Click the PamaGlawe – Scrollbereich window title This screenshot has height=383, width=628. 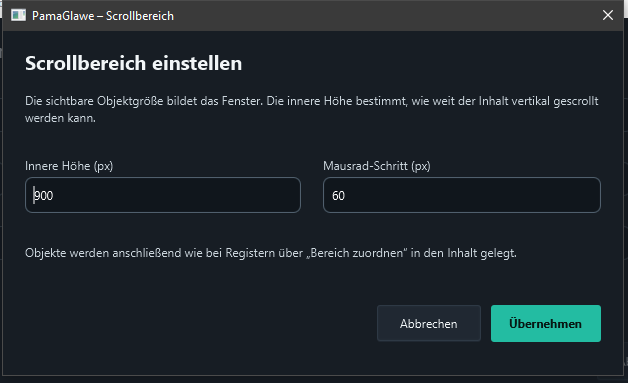click(103, 16)
